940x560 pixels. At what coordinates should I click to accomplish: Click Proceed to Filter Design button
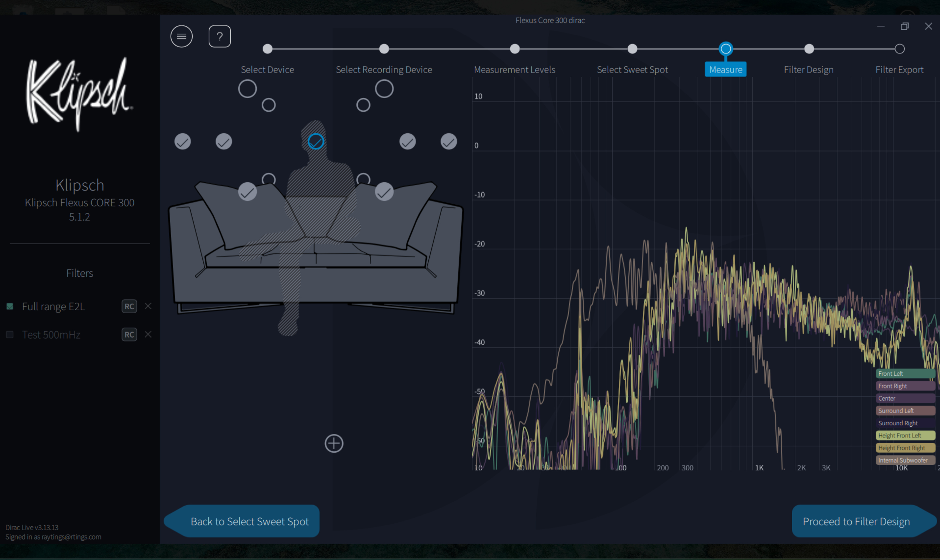pyautogui.click(x=856, y=521)
